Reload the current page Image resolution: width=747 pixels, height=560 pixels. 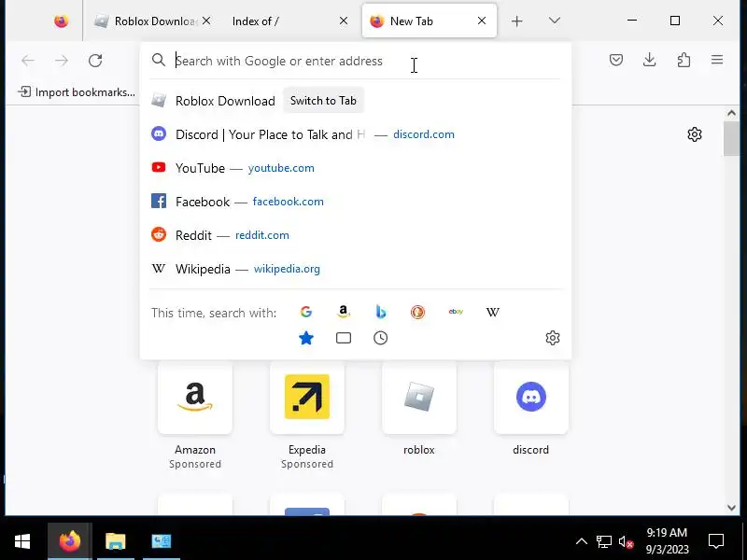95,61
